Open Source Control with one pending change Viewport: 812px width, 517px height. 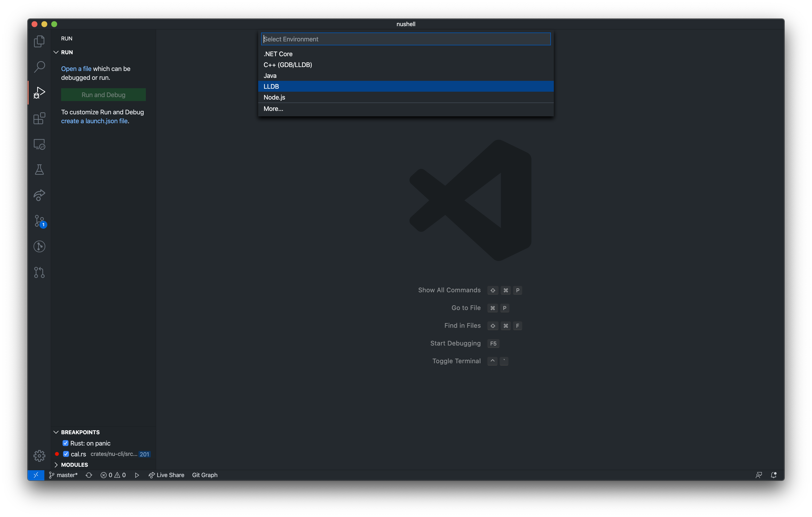point(39,221)
